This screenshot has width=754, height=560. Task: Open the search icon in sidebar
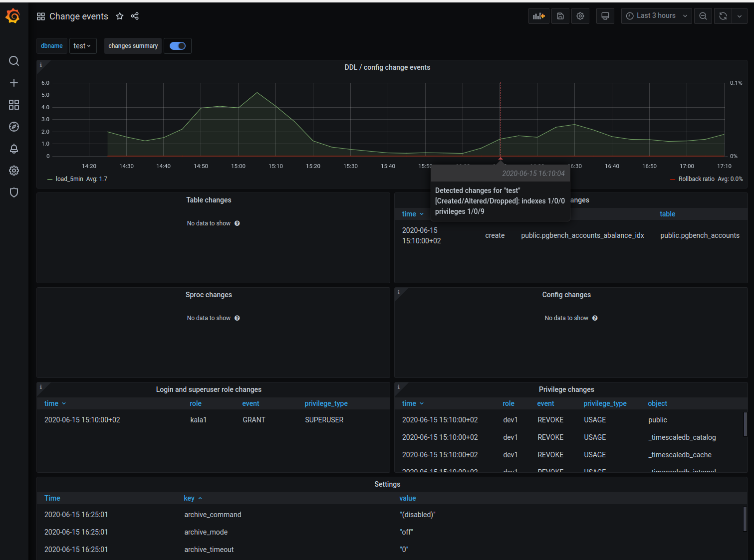[x=14, y=61]
